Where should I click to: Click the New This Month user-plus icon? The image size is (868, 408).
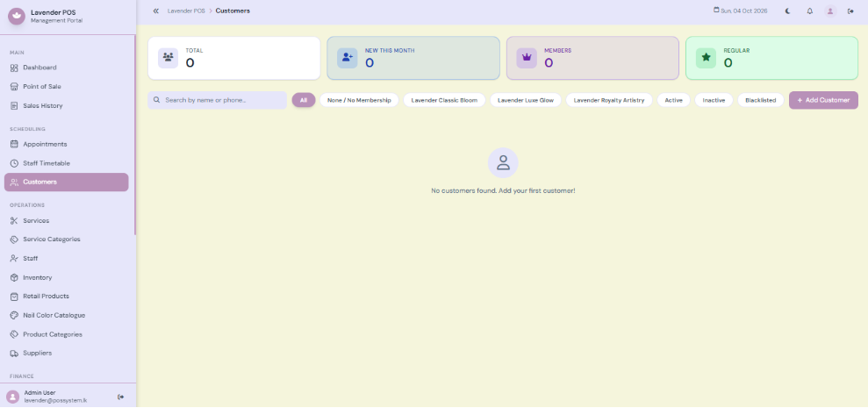coord(347,58)
